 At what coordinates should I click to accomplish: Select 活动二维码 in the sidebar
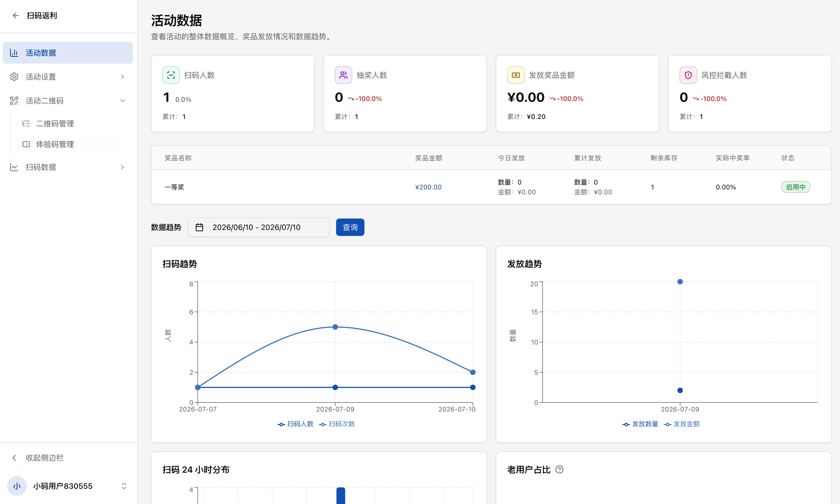68,100
